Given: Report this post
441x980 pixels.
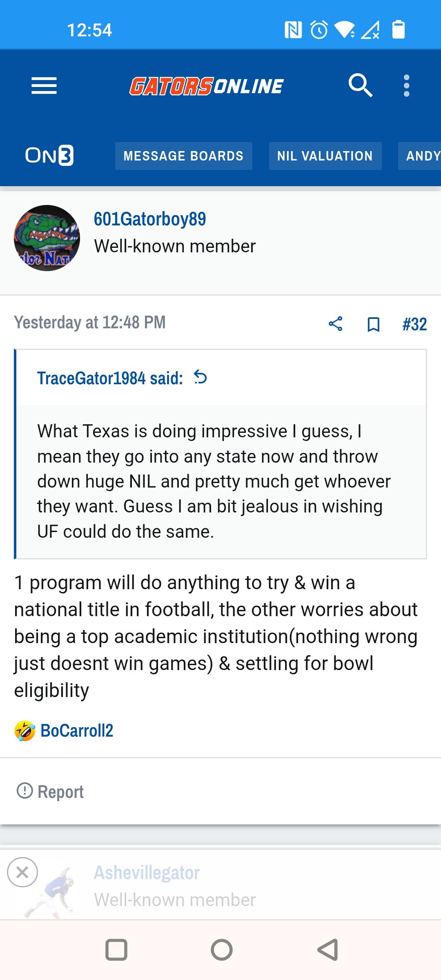Looking at the screenshot, I should [x=50, y=791].
